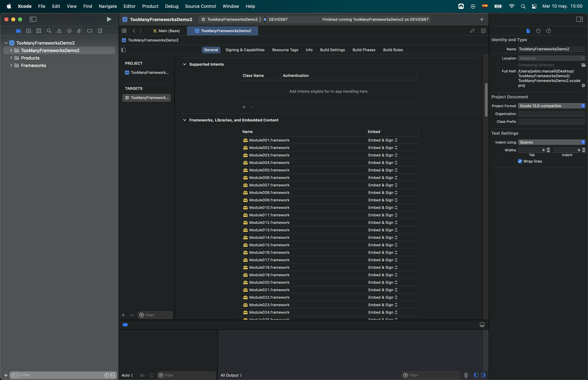The height and width of the screenshot is (380, 588).
Task: Open the Project Format dropdown
Action: coord(551,106)
